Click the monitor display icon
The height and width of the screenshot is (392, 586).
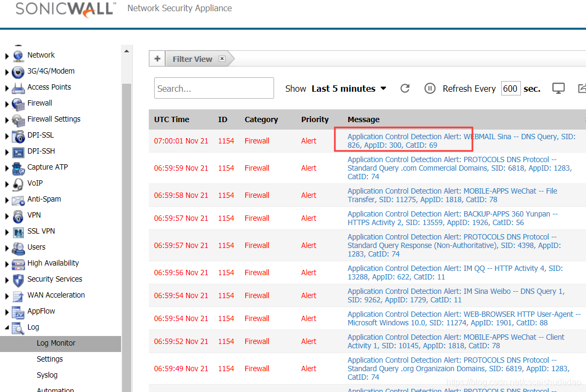(558, 89)
